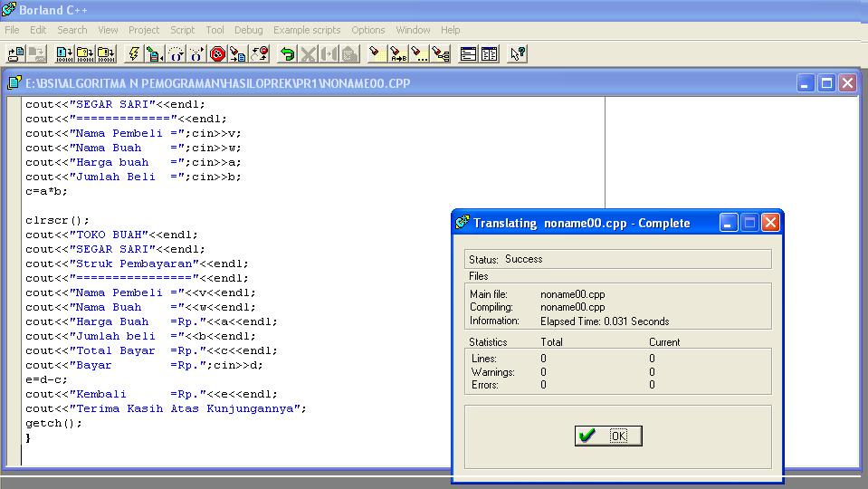
Task: Click the second dotted-arc braces step icon
Action: click(x=196, y=53)
